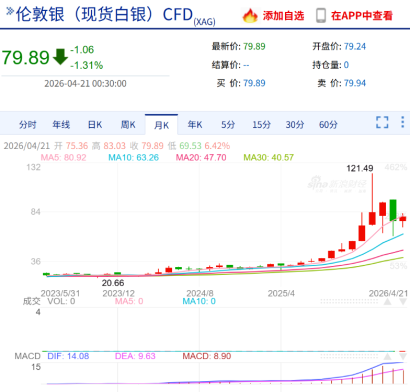Screen dimensions: 410x392
Task: Click the fire icon beside 添加自选
Action: [250, 15]
